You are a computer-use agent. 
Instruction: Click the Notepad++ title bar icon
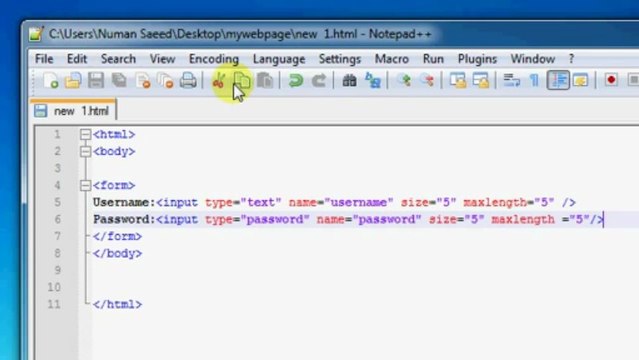pyautogui.click(x=36, y=34)
